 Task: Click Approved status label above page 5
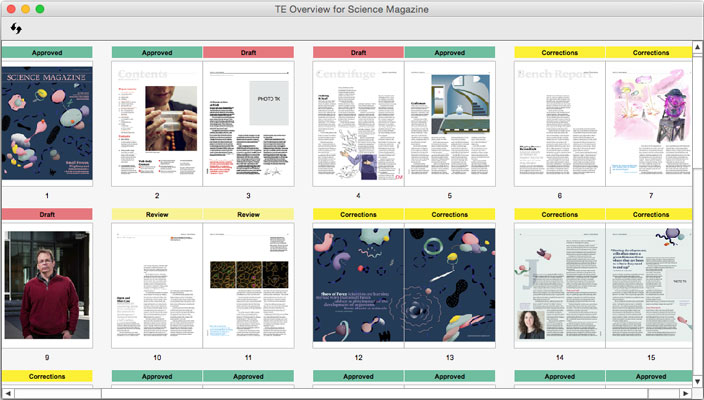(x=450, y=53)
